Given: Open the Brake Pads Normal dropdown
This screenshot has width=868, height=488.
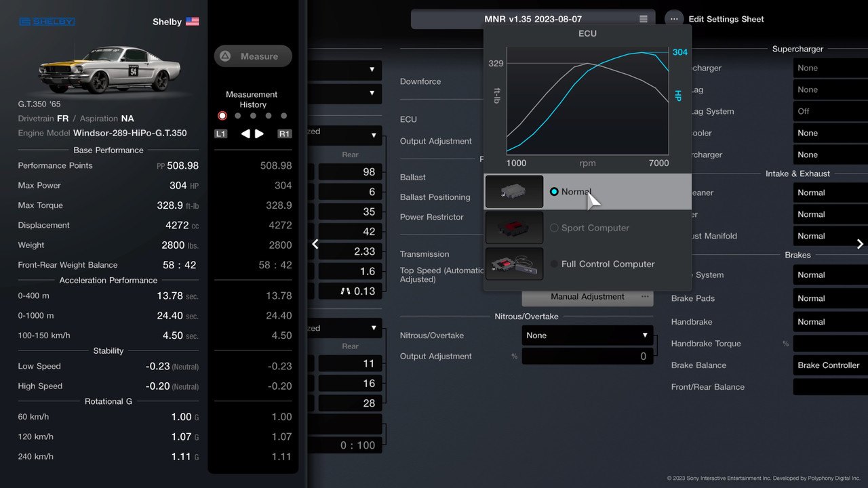Looking at the screenshot, I should 831,298.
